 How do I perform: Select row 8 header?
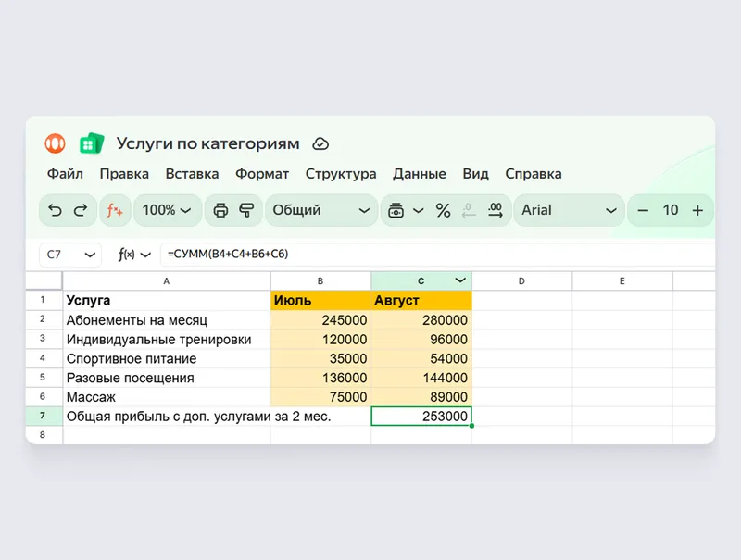(x=43, y=435)
